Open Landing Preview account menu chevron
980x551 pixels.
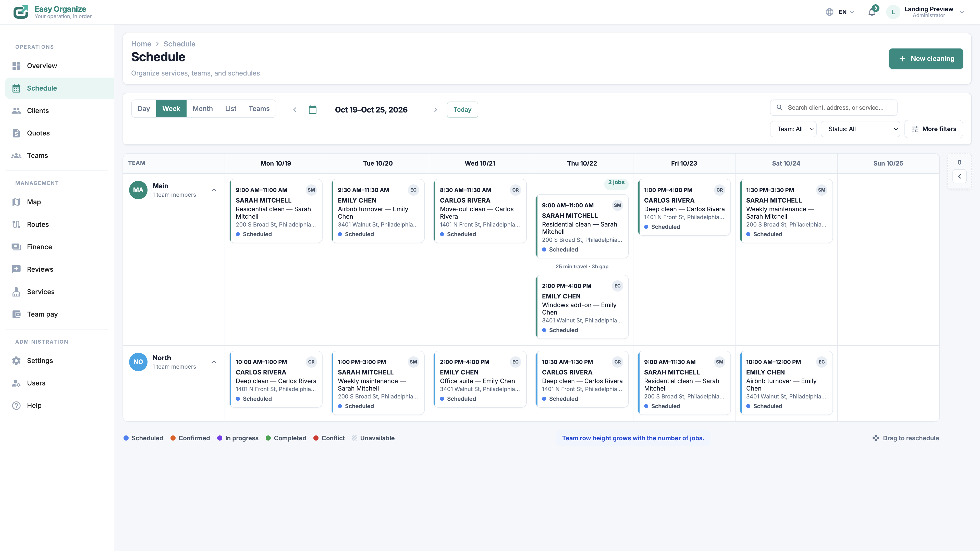pos(962,12)
